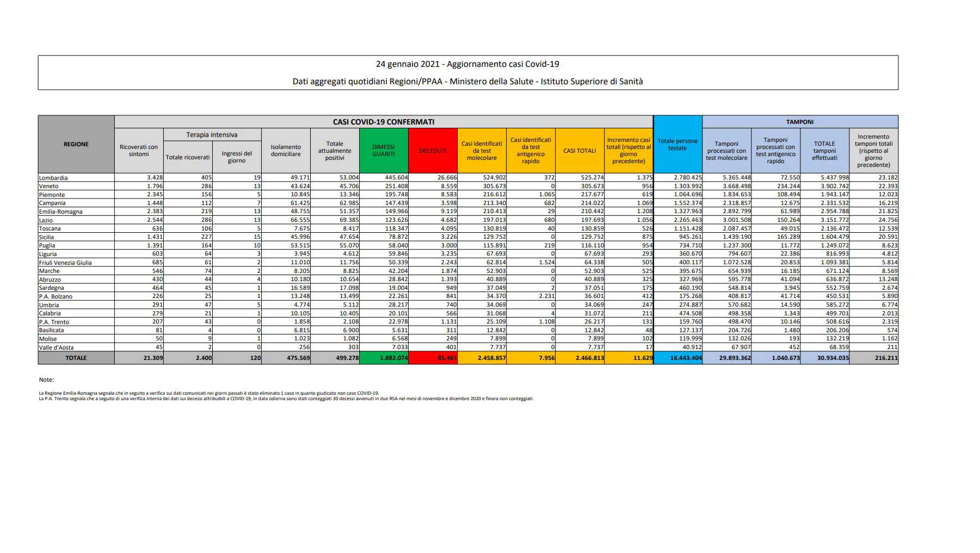This screenshot has width=980, height=553.
Task: Select the Emilia-Romagna row label
Action: 60,212
